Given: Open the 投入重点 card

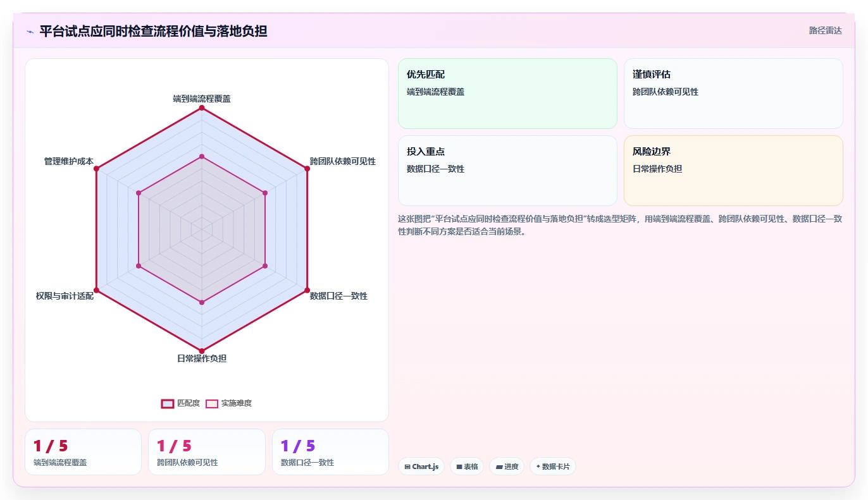Looking at the screenshot, I should coord(507,171).
